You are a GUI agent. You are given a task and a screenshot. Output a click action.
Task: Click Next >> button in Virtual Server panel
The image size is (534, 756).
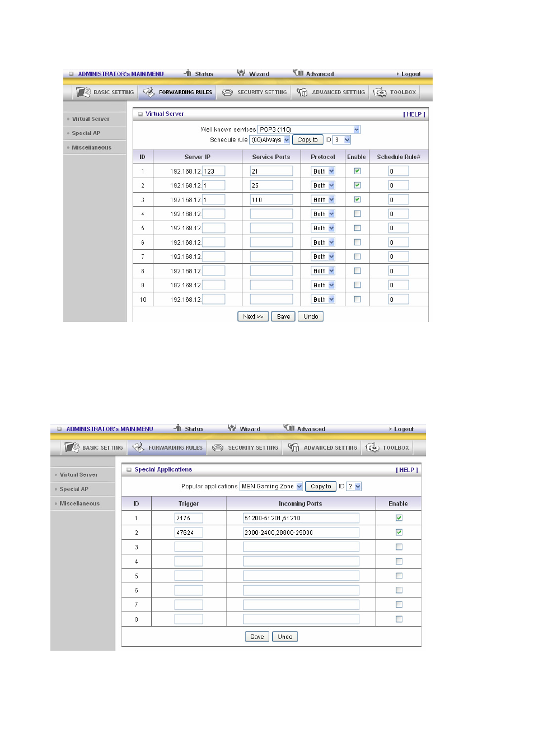pyautogui.click(x=253, y=316)
